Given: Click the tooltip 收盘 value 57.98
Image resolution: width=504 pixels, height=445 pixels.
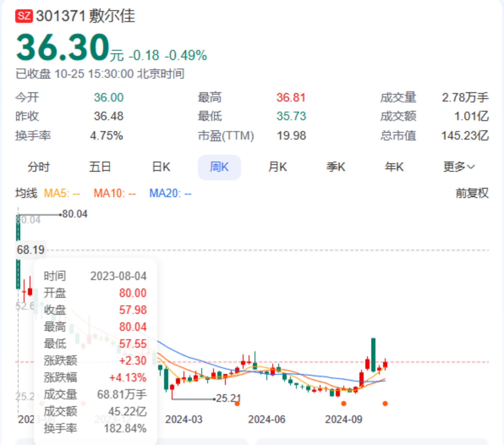Looking at the screenshot, I should 133,310.
